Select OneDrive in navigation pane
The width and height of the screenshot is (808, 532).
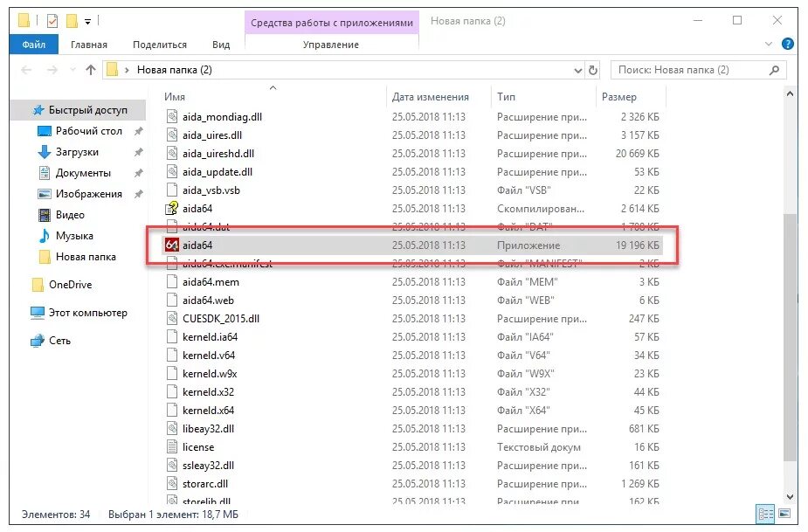pos(62,285)
